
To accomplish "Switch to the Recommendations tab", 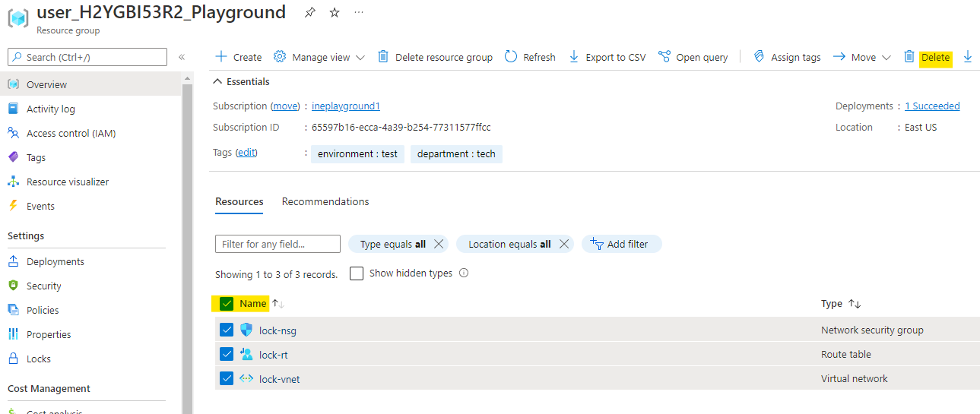I will (325, 201).
